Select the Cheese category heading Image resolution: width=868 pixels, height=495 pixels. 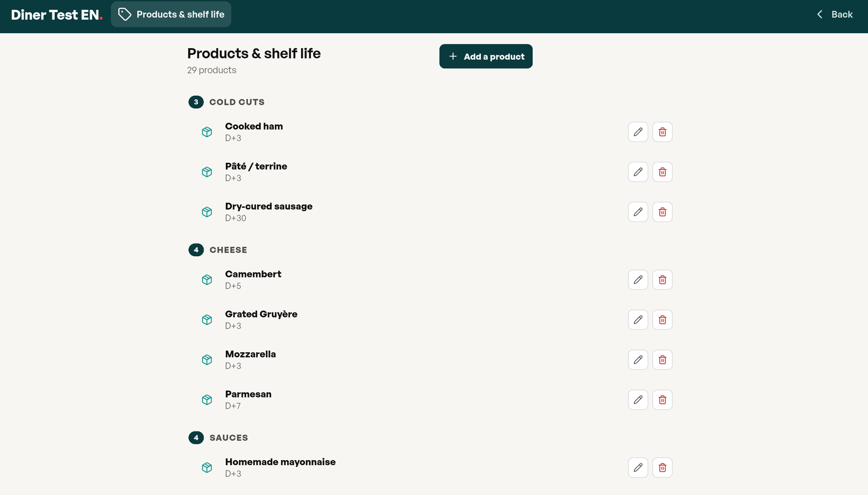[228, 250]
